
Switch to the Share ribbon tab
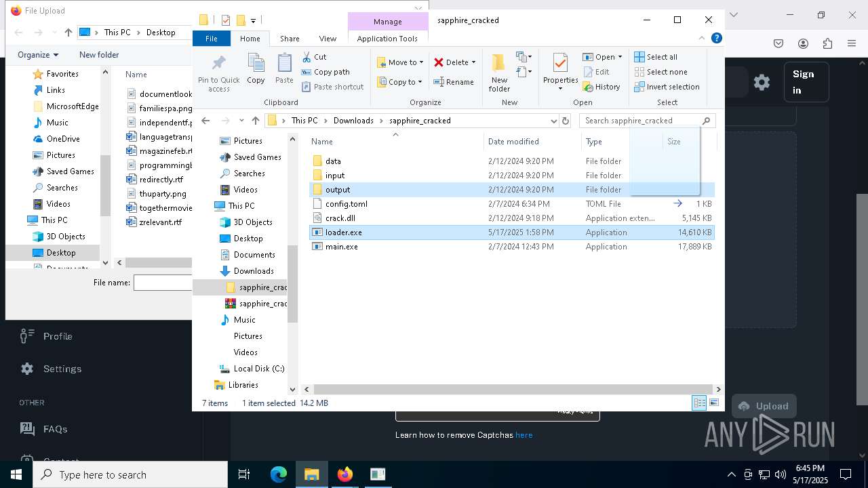[290, 39]
